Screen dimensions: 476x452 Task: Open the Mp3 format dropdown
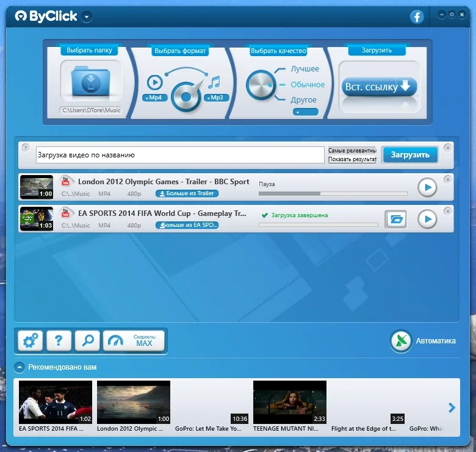217,98
